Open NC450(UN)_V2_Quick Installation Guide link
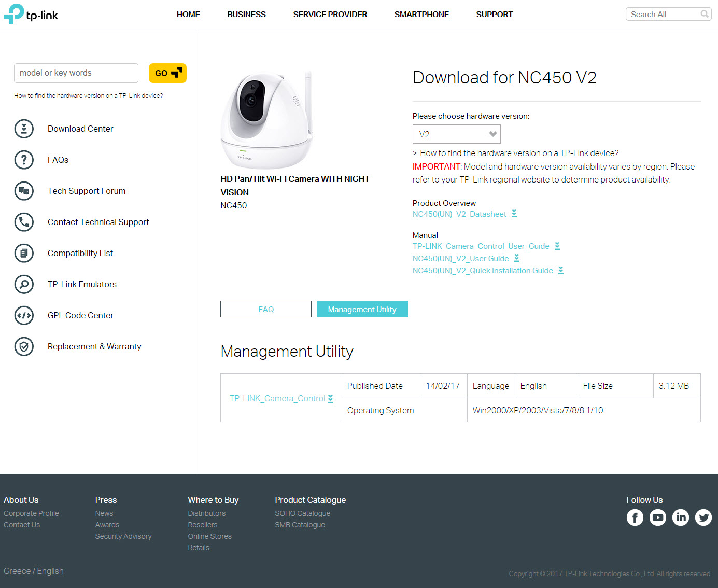The image size is (718, 588). (483, 271)
